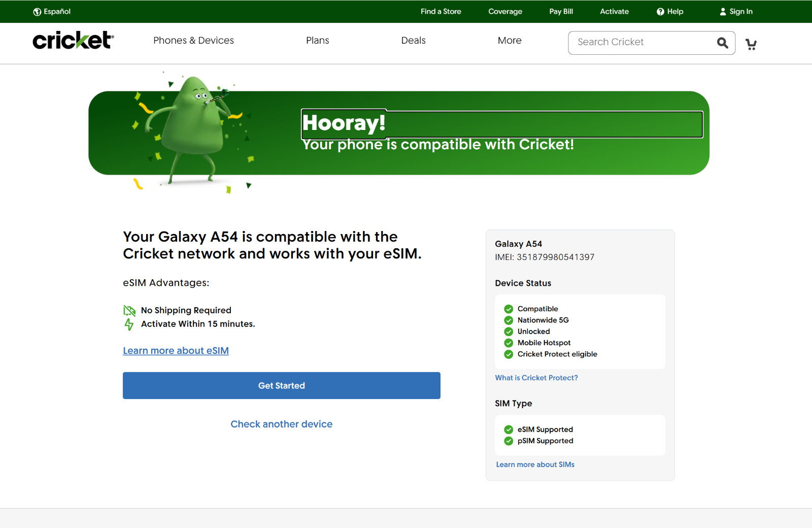
Task: Click the Galaxy A54 compatibility headline
Action: coord(272,245)
